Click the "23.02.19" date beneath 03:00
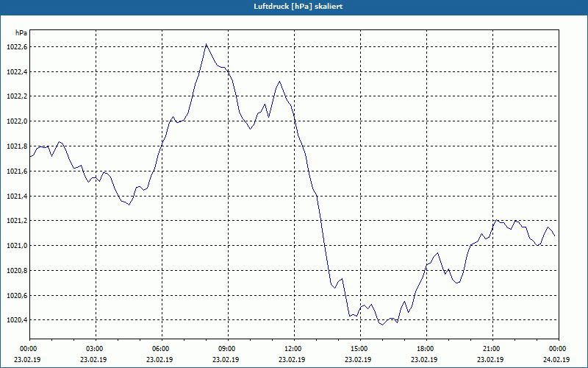Viewport: 588px width, 368px height. 93,360
